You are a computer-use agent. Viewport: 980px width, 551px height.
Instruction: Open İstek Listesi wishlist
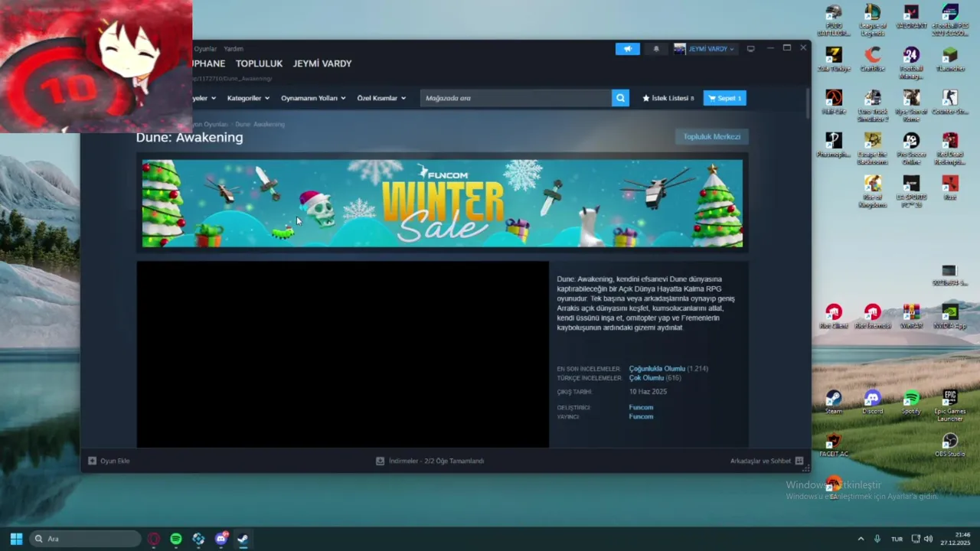(x=668, y=98)
